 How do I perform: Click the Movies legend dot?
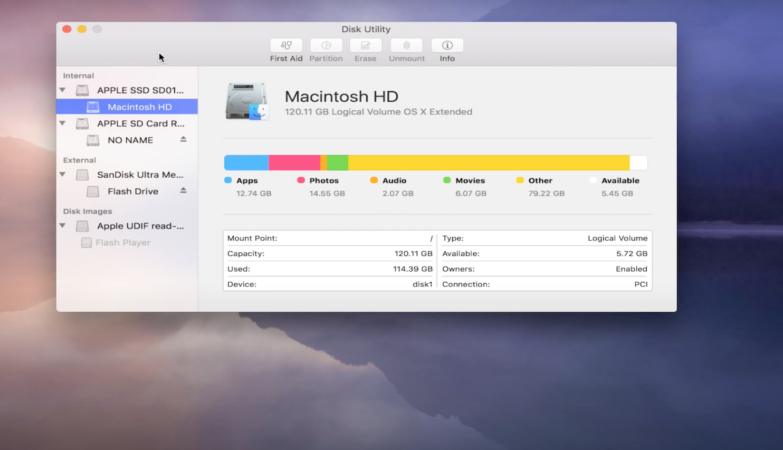(447, 180)
